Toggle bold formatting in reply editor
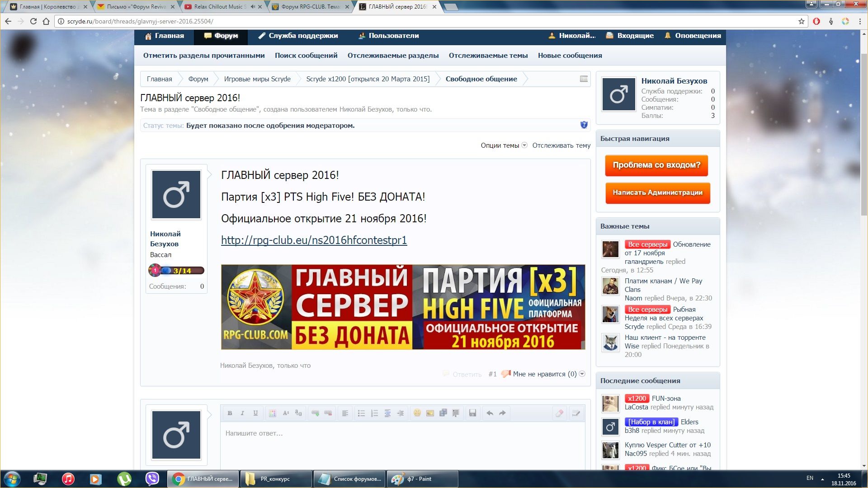 click(x=230, y=413)
